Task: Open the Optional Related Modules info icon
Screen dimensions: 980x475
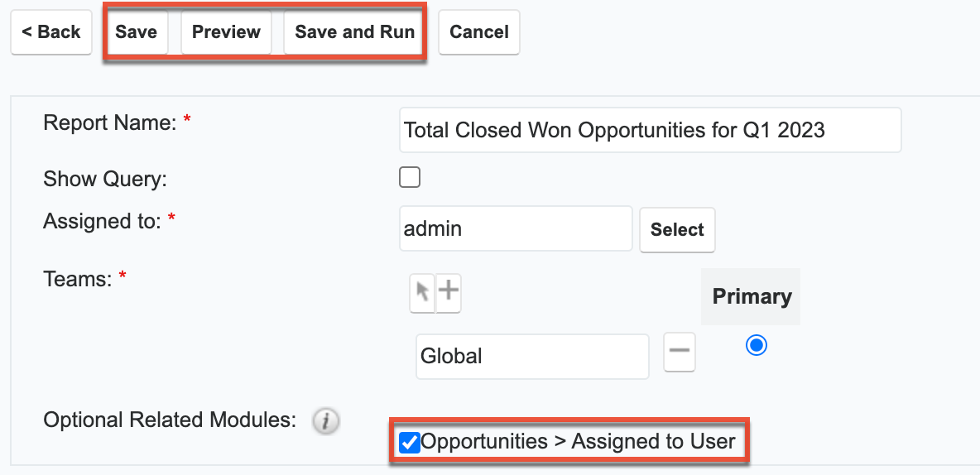Action: tap(326, 421)
